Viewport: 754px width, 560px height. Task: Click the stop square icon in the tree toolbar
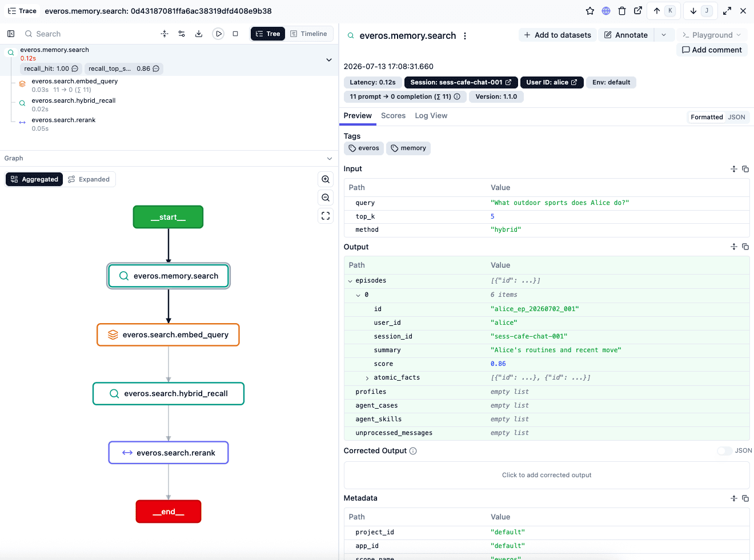(235, 34)
